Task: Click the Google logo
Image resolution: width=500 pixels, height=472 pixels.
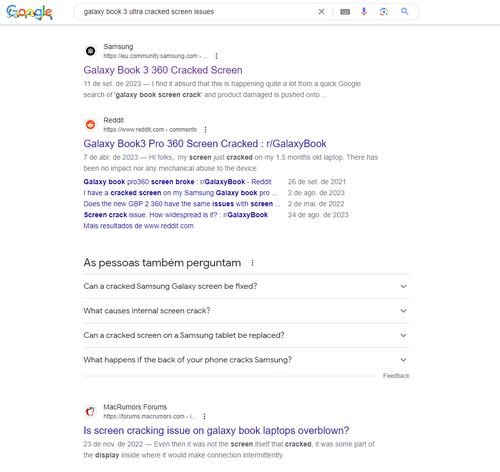Action: [x=29, y=12]
